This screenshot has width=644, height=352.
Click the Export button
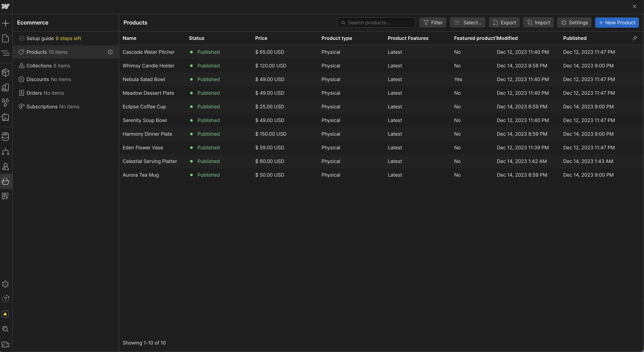[x=504, y=22]
